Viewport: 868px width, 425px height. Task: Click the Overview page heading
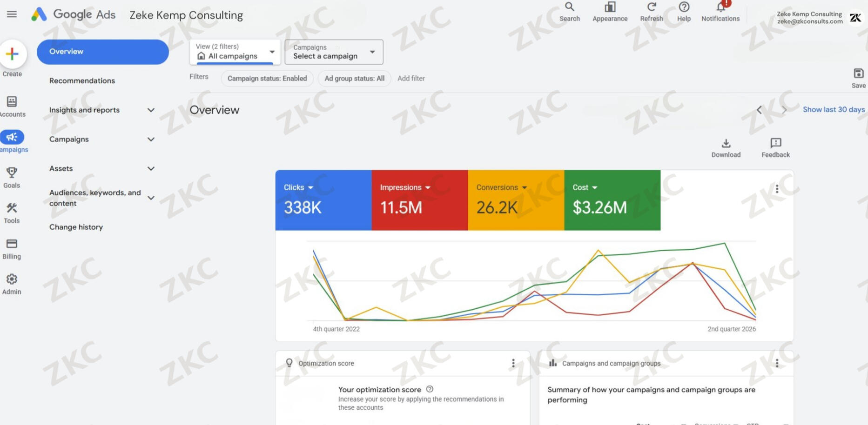click(214, 110)
